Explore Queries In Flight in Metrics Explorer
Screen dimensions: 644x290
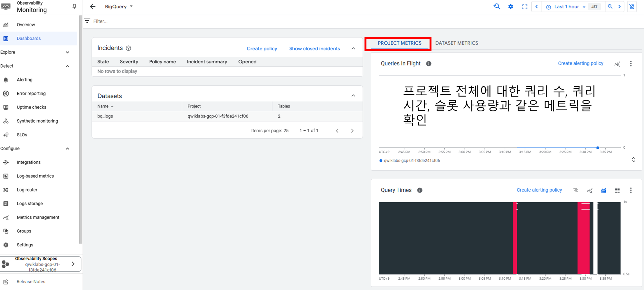(617, 64)
